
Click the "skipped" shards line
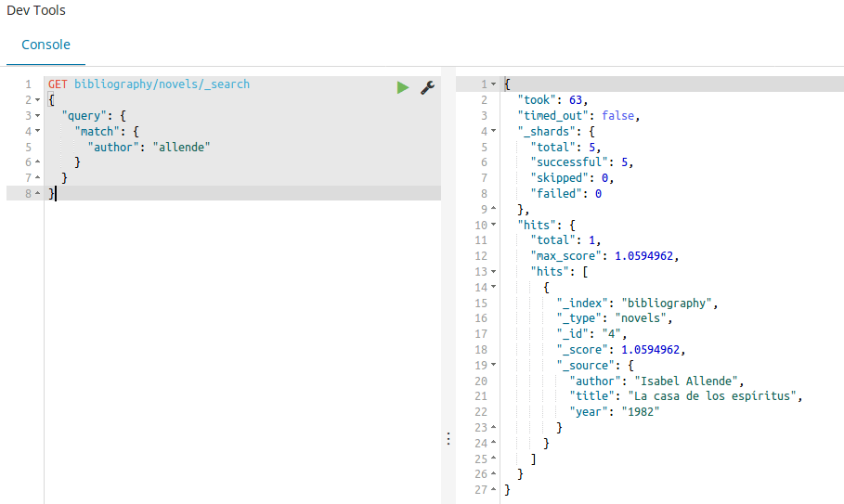coord(572,178)
